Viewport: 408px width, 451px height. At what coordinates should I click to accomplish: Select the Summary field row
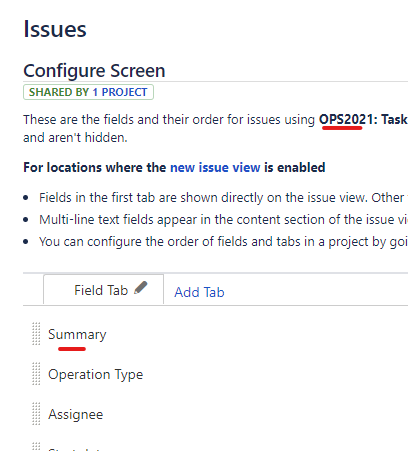[215, 334]
